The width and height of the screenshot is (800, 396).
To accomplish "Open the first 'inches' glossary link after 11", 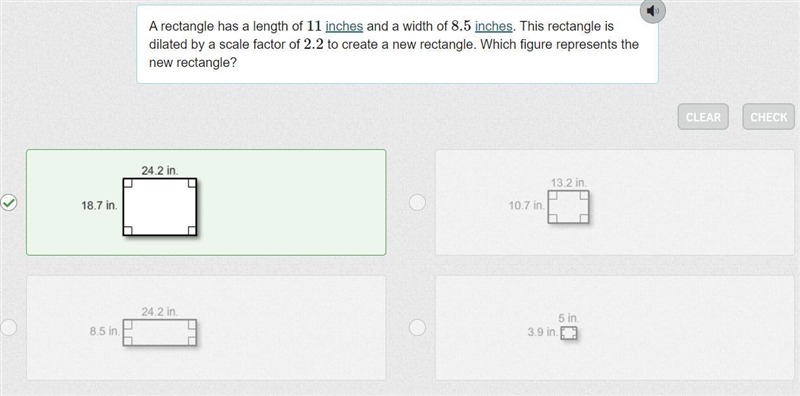I will click(x=344, y=26).
